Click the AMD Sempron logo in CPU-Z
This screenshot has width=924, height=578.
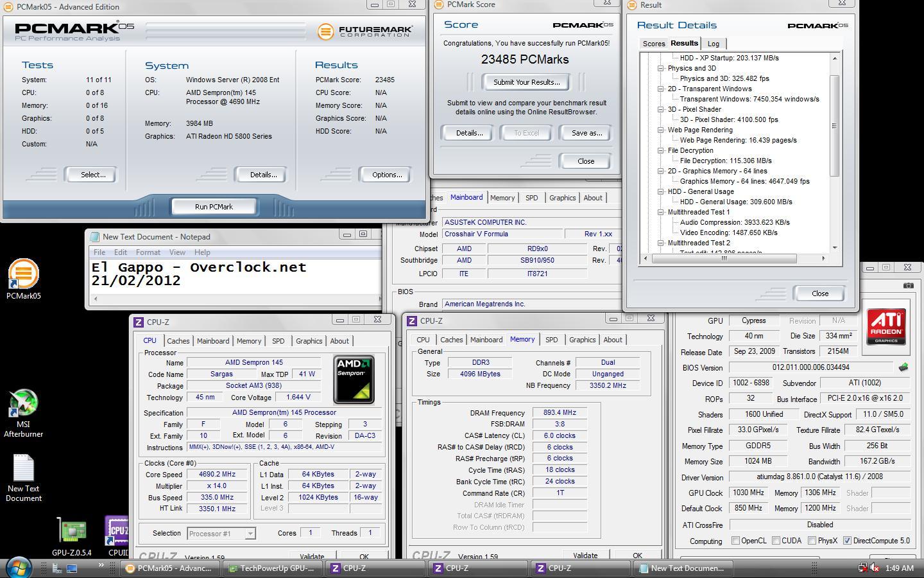click(x=354, y=379)
